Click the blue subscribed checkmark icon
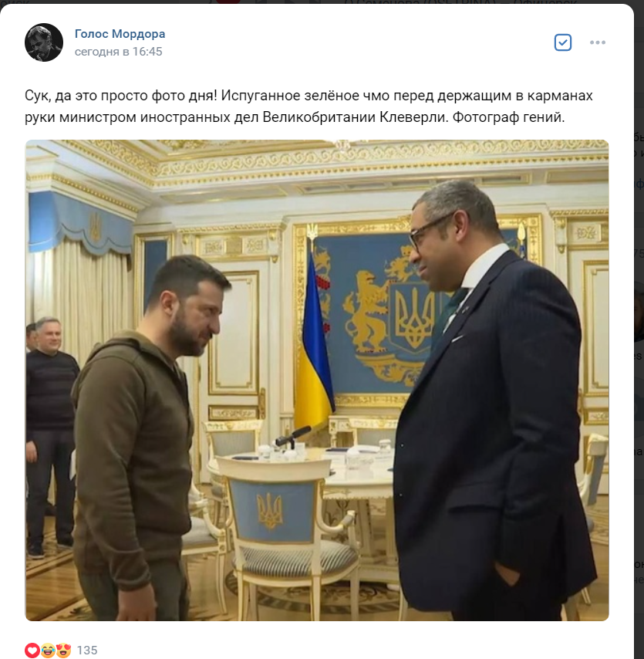The height and width of the screenshot is (659, 644). [x=562, y=42]
